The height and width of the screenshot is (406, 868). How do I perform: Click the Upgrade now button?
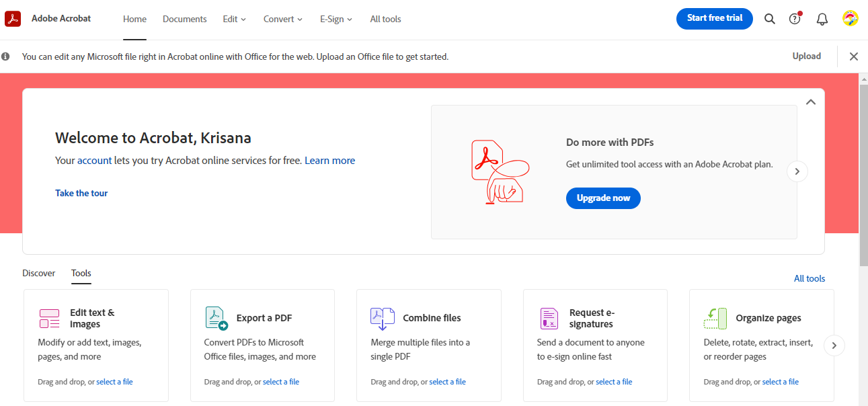[x=603, y=198]
